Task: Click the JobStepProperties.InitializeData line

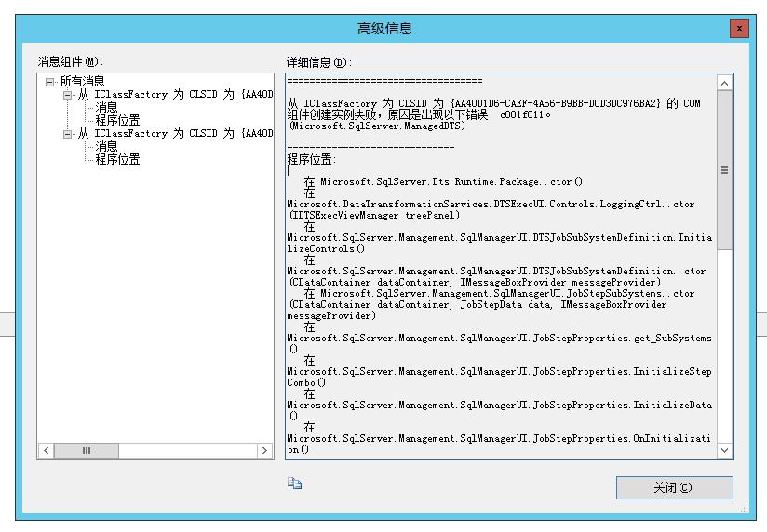Action: pos(499,406)
